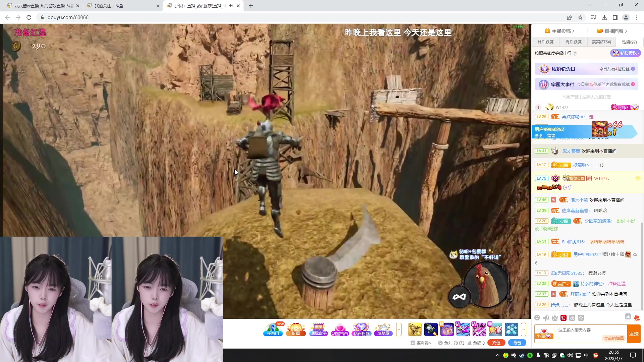Click the chat panel scrollbar

point(642,265)
